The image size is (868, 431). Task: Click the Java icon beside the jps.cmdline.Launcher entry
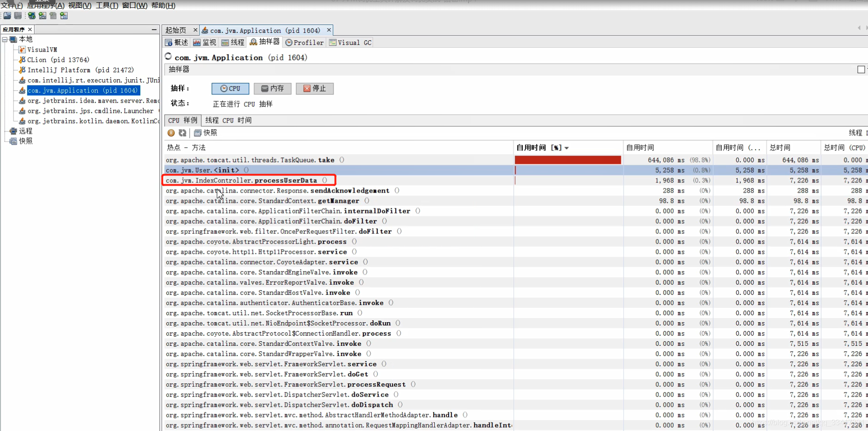(22, 111)
